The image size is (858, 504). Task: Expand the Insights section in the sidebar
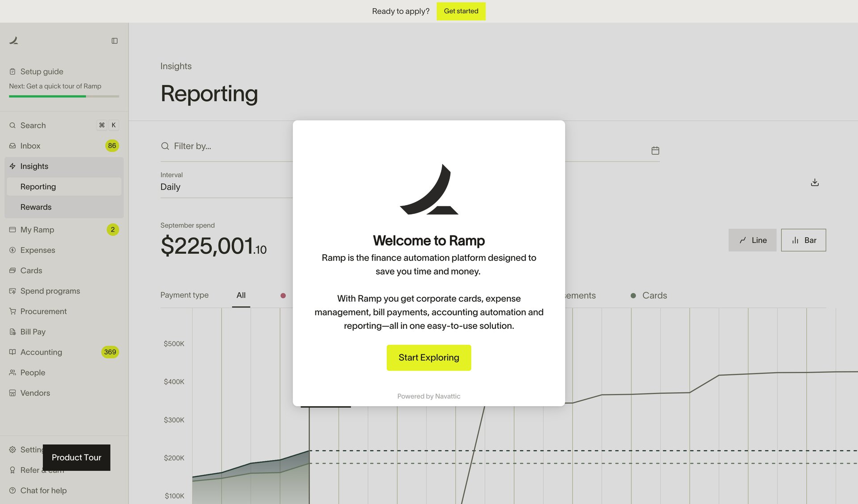[34, 166]
